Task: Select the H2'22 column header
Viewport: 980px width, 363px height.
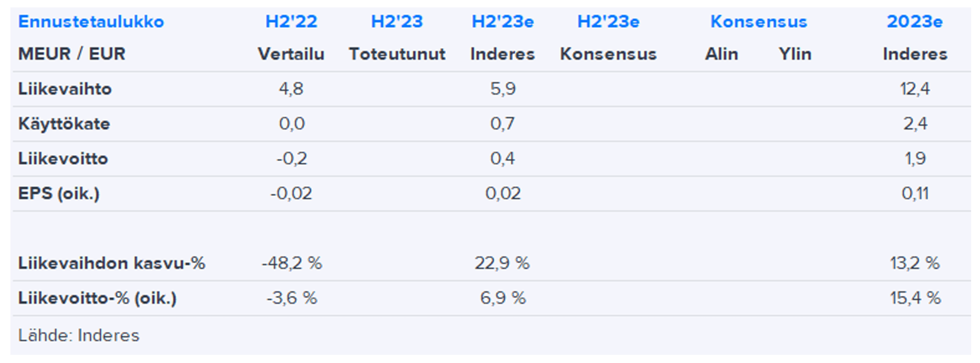Action: pos(291,22)
